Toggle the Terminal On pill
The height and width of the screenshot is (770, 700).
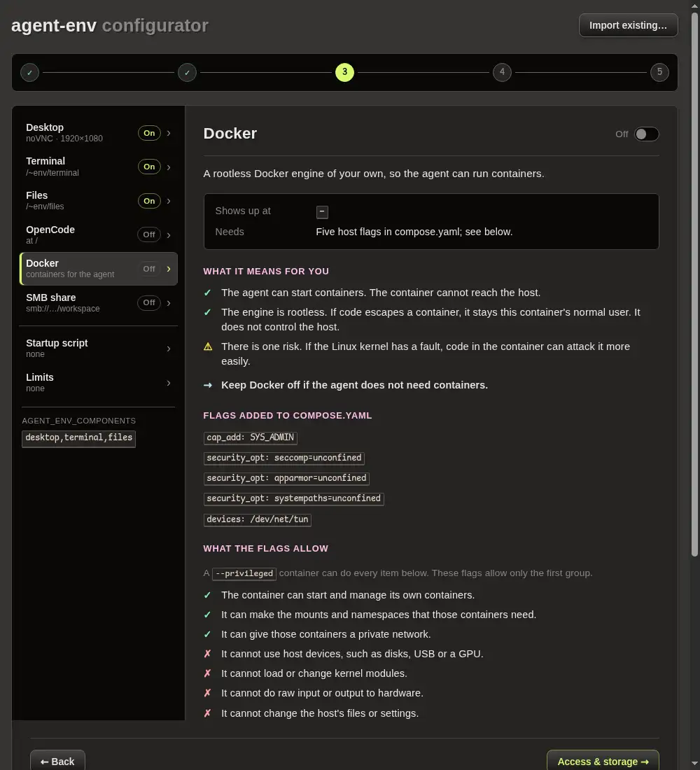pyautogui.click(x=149, y=167)
